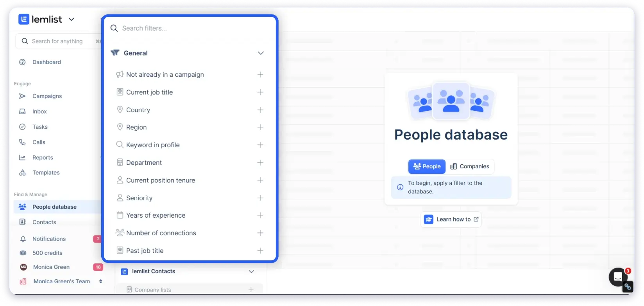Click the Campaigns paper plane icon
644x306 pixels.
tap(22, 96)
